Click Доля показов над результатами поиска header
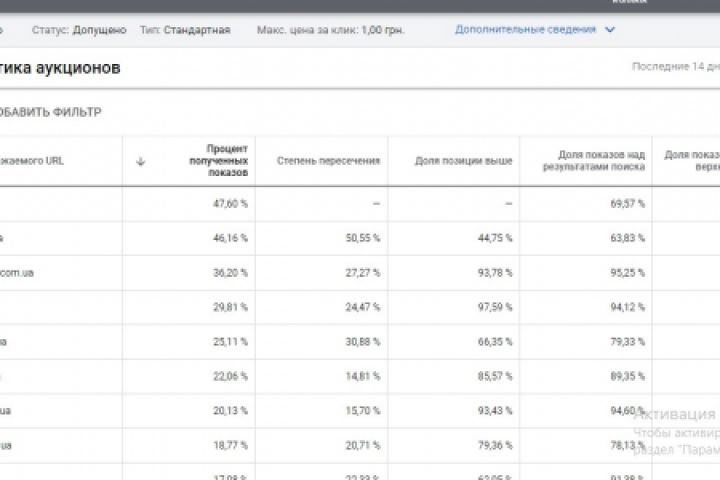This screenshot has width=720, height=480. click(594, 161)
